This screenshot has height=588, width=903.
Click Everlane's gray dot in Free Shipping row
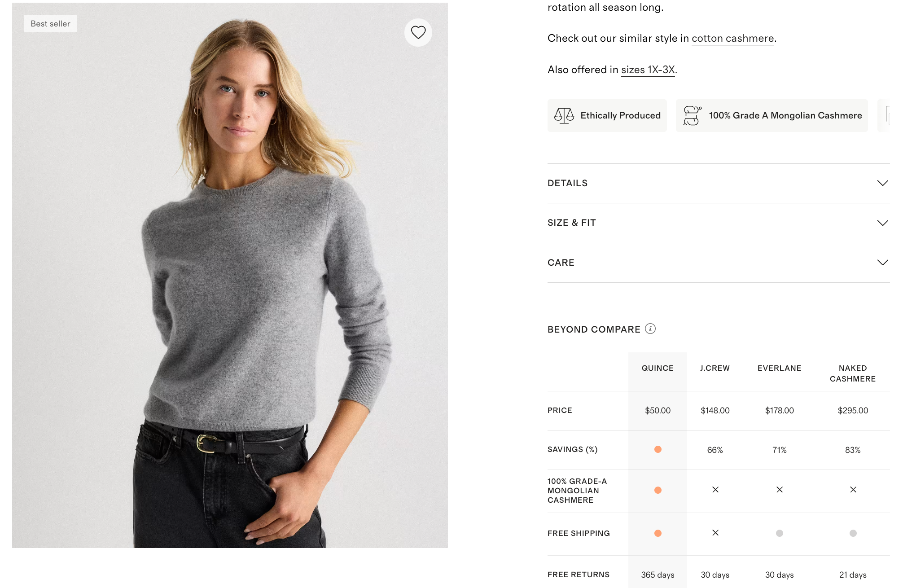pos(780,533)
